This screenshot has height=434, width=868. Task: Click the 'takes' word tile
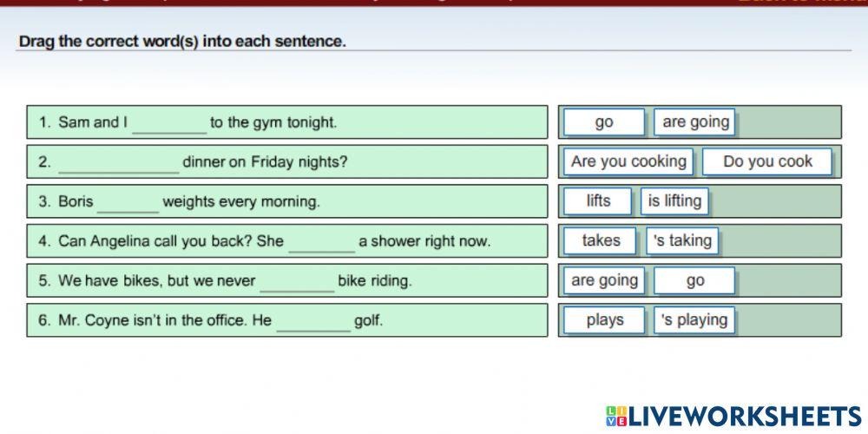pyautogui.click(x=601, y=240)
